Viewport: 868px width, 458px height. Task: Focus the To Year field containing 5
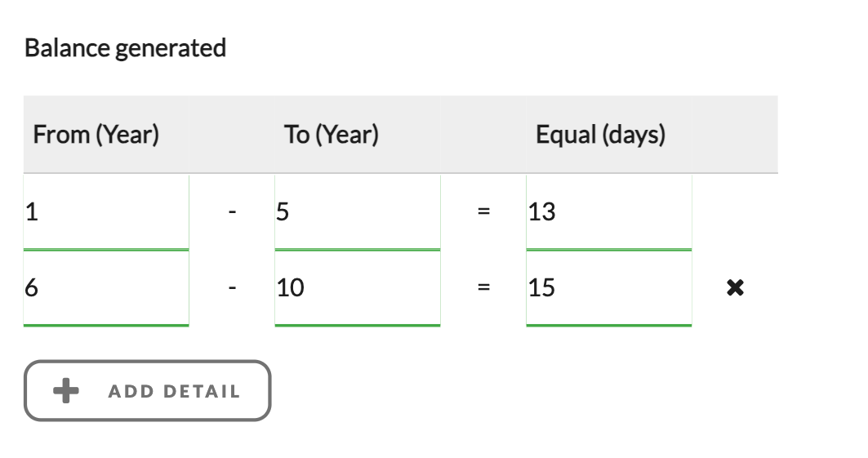point(357,212)
